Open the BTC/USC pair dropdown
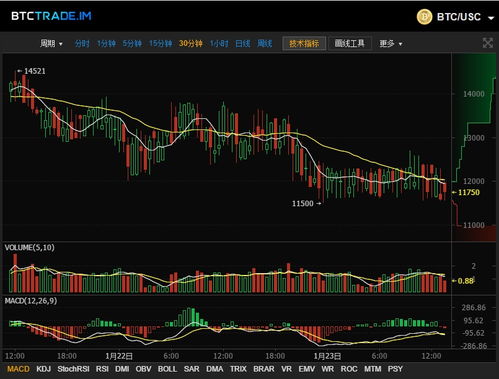The height and width of the screenshot is (379, 499). pos(491,18)
